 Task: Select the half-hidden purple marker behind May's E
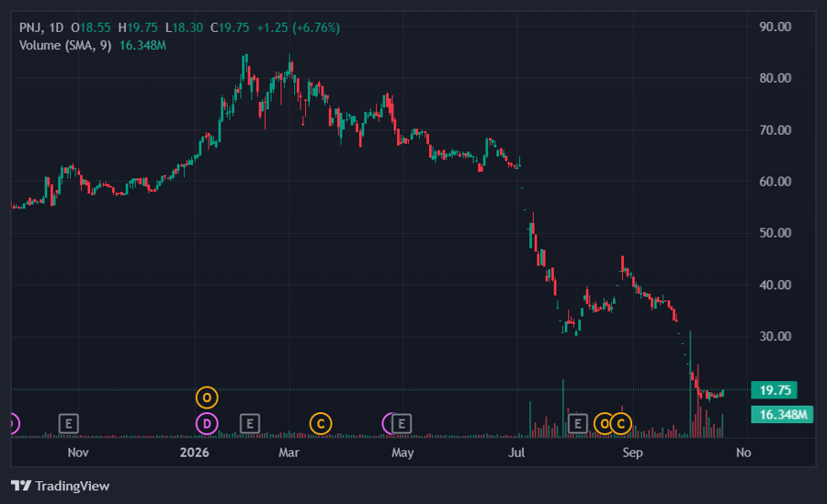tap(387, 423)
